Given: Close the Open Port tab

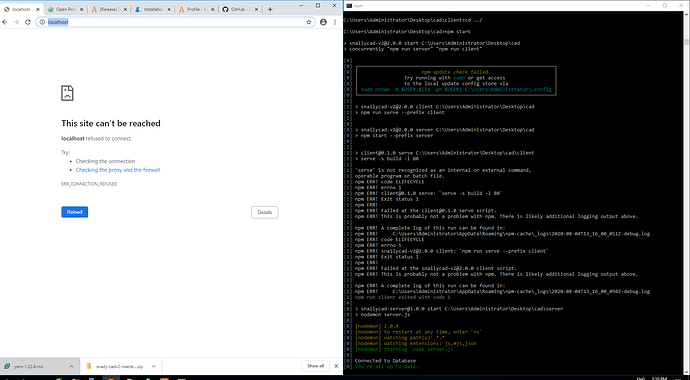Looking at the screenshot, I should (x=81, y=9).
